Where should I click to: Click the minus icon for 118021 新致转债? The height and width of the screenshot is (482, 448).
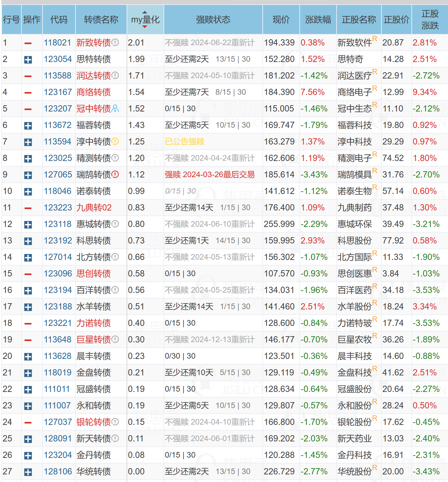(x=28, y=43)
